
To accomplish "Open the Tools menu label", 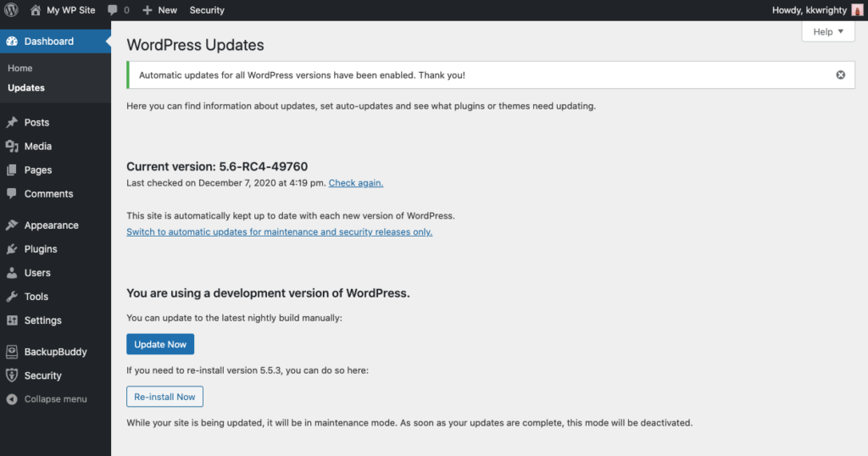I will pos(36,297).
